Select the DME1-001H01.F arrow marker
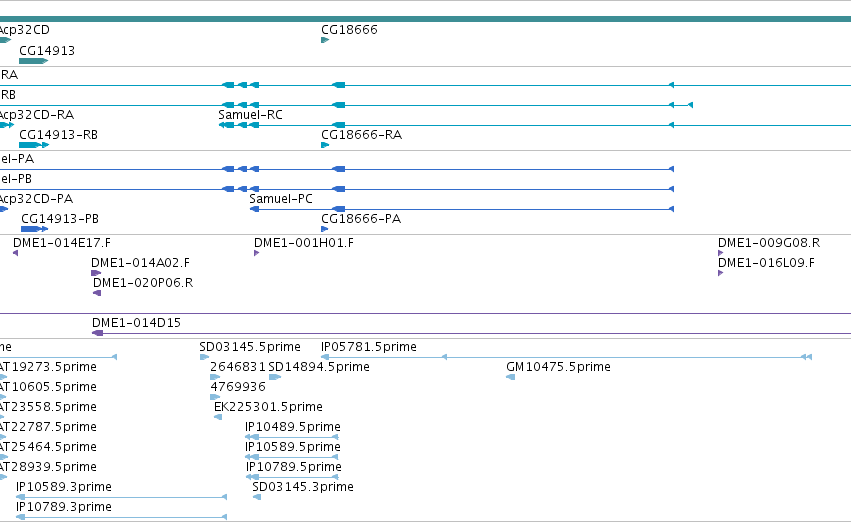851x522 pixels. [257, 253]
